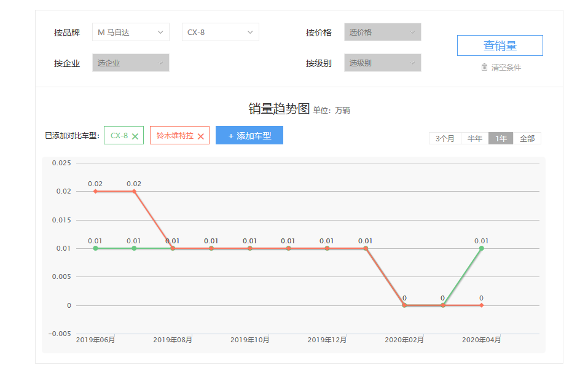Remove 铃木维特拉 using its red X icon

click(200, 136)
